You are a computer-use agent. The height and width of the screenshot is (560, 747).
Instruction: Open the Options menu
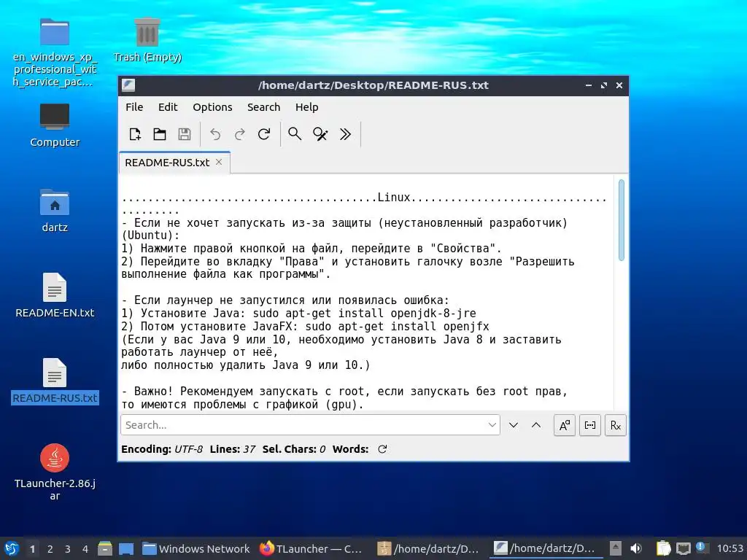212,107
